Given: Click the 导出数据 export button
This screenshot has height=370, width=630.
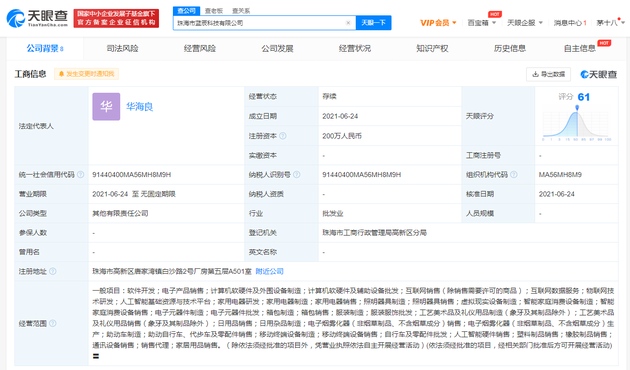Looking at the screenshot, I should point(548,74).
